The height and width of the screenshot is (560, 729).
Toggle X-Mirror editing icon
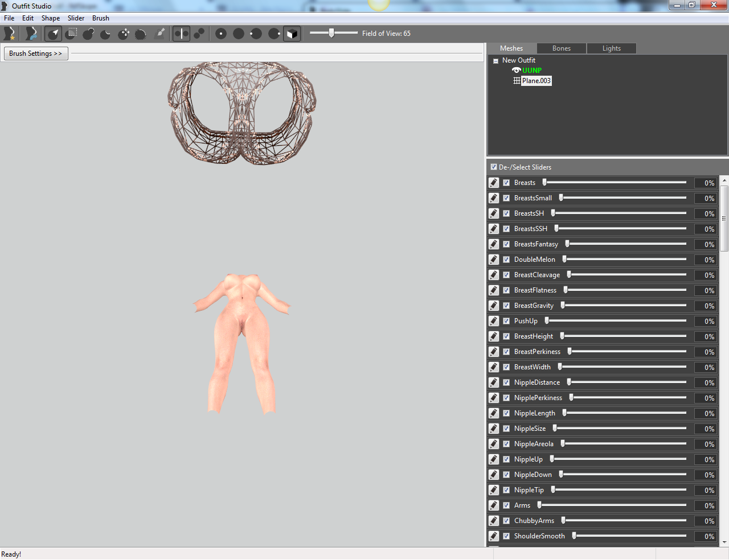181,34
